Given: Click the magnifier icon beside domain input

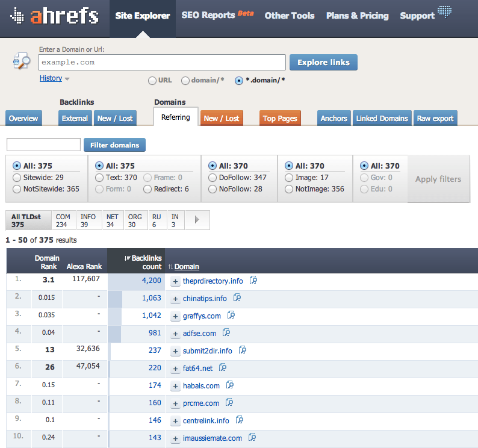Looking at the screenshot, I should (22, 61).
